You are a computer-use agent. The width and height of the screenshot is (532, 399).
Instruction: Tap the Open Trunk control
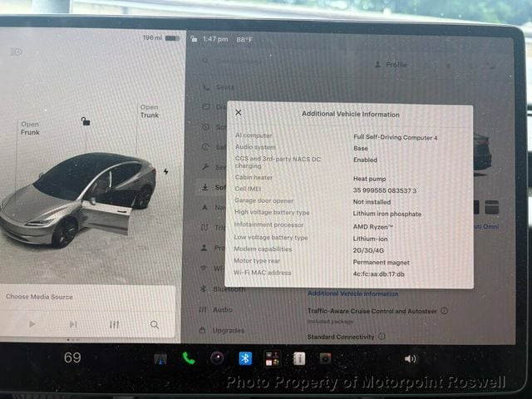click(150, 111)
